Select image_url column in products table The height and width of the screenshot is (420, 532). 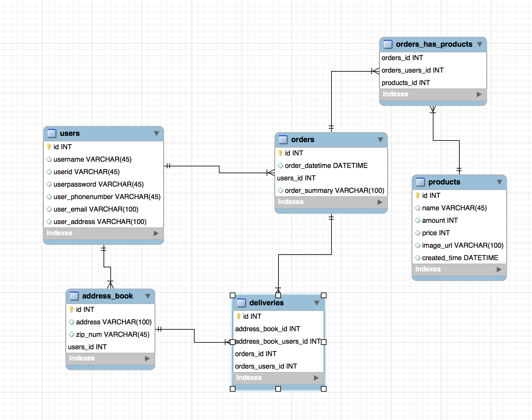pyautogui.click(x=462, y=245)
